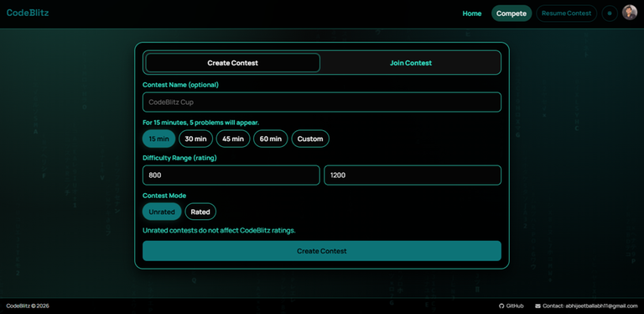Focus the Contest Name input field
Screen dimensions: 644x314
(x=322, y=102)
